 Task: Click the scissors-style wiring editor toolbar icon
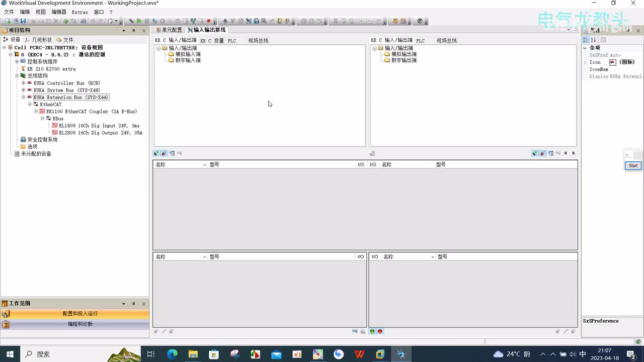coord(248,21)
